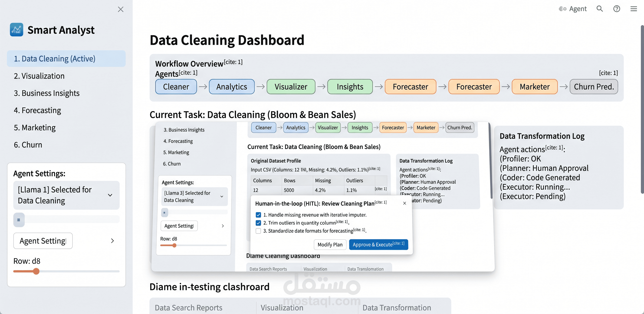Screen dimensions: 644x314
Task: Expand the Llama 1 model dropdown
Action: 66,195
